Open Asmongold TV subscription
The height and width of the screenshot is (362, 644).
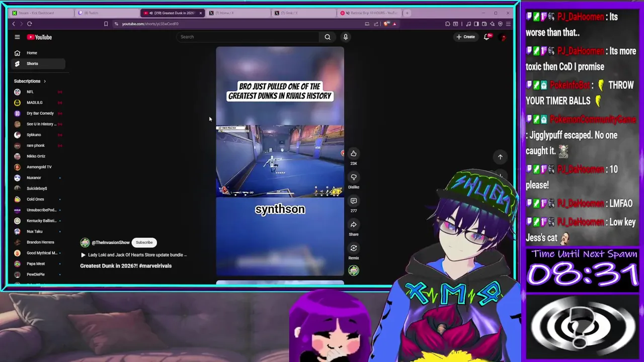point(38,167)
